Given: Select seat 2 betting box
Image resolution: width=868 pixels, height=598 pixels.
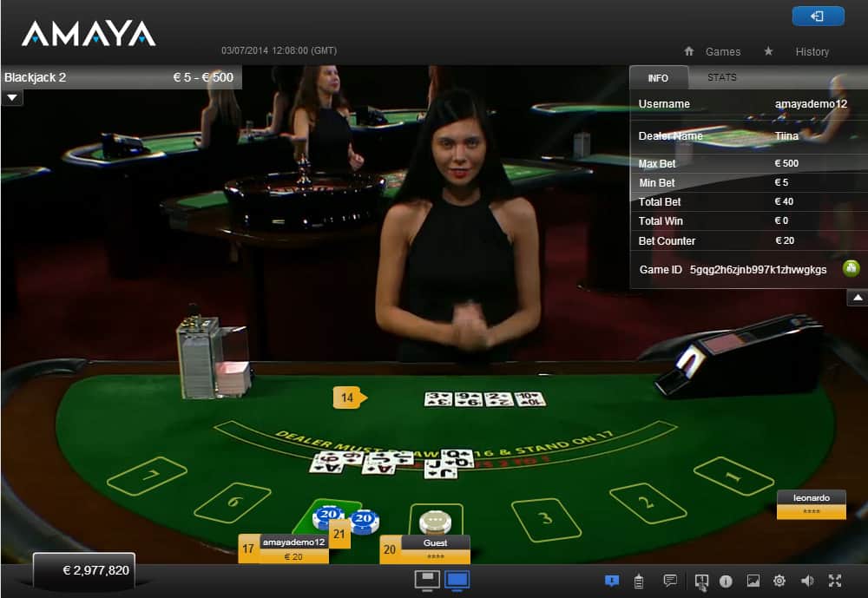Looking at the screenshot, I should (x=648, y=503).
